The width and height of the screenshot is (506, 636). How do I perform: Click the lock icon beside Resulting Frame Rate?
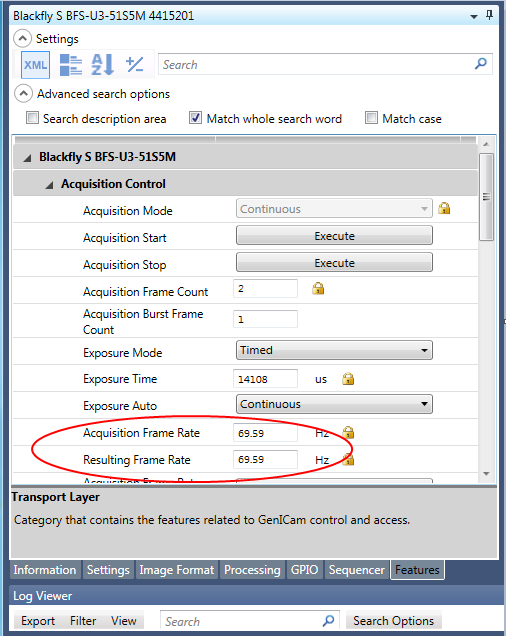[348, 460]
